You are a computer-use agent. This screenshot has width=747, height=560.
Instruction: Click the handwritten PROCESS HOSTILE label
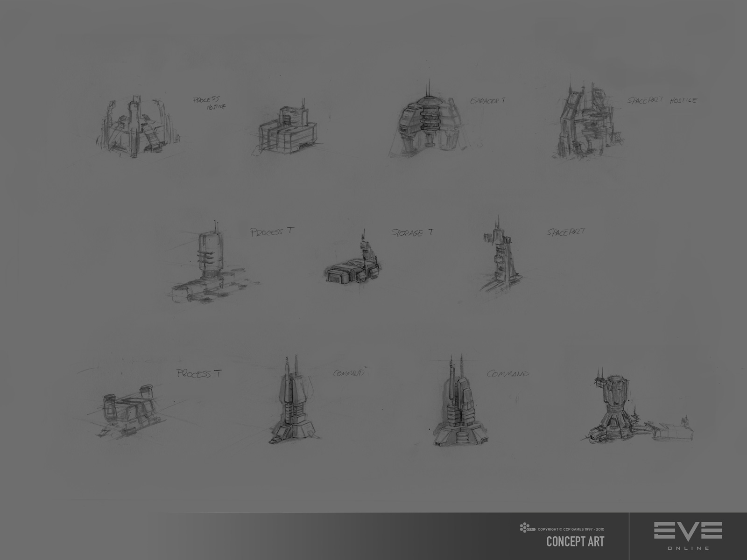tap(210, 103)
